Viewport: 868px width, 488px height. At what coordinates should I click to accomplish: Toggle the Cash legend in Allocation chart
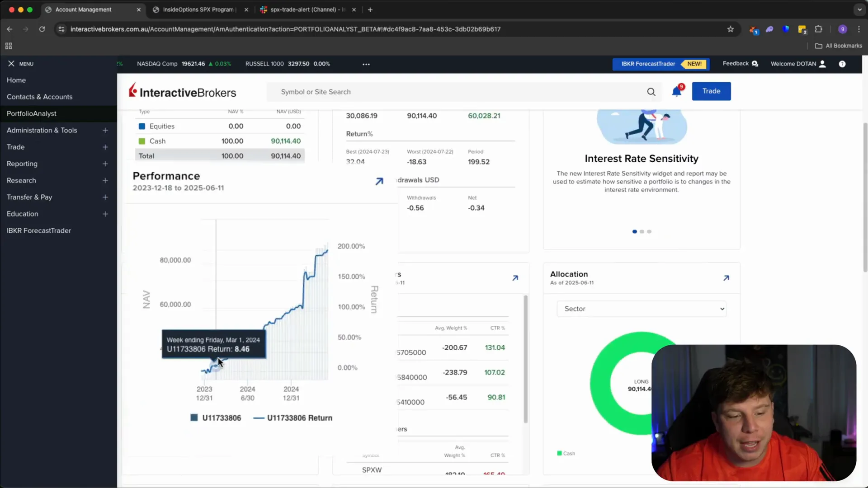point(566,453)
